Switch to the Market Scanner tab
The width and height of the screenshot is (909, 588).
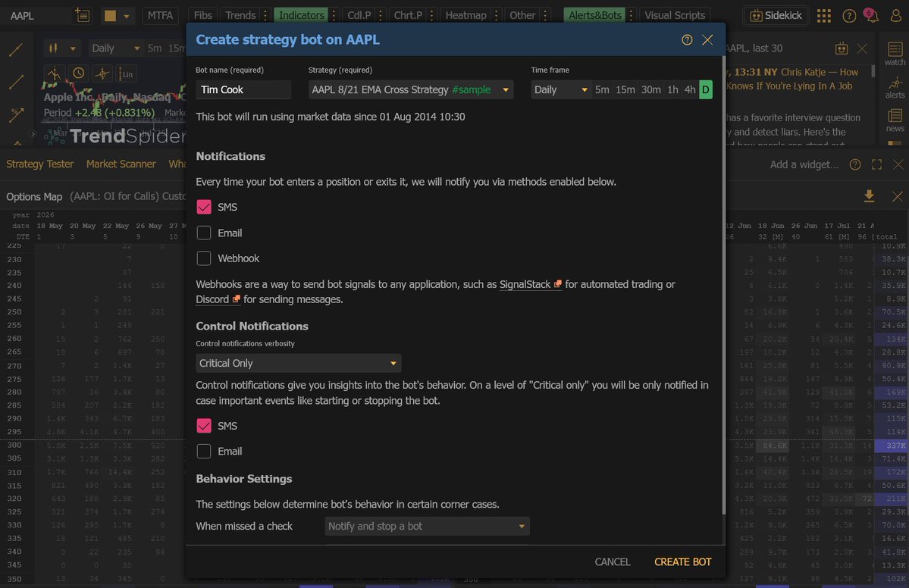point(121,164)
